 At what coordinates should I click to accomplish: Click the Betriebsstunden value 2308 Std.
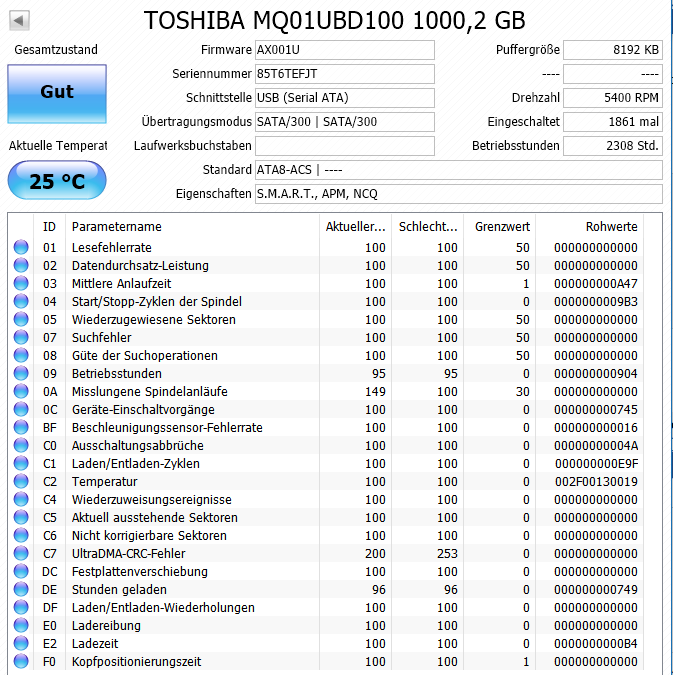coord(613,146)
